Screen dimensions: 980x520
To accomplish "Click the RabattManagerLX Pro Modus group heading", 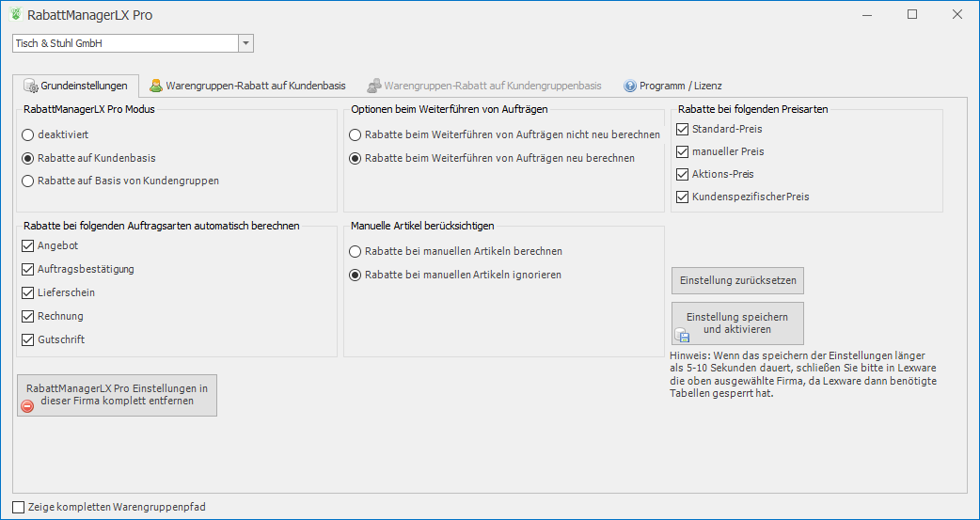I will [88, 109].
